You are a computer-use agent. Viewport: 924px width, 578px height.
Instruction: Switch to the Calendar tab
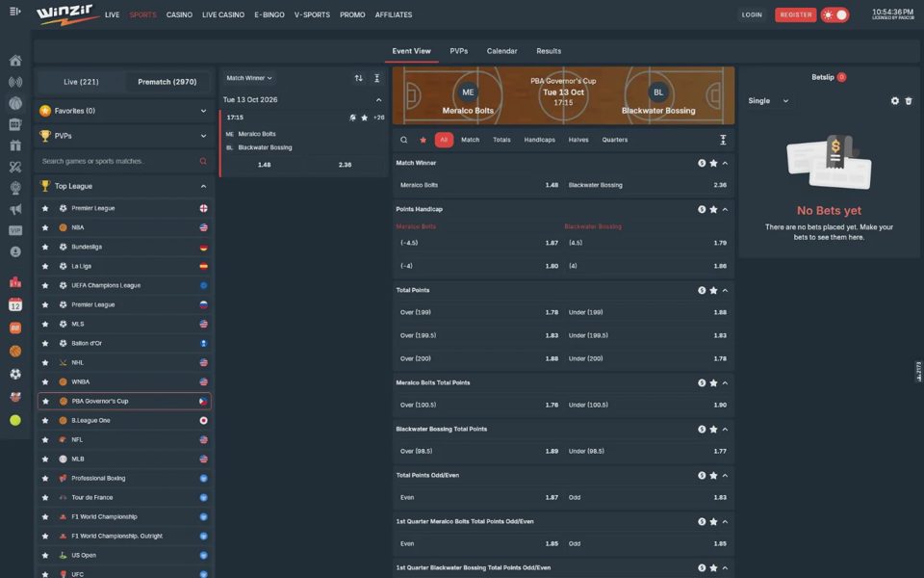coord(502,51)
